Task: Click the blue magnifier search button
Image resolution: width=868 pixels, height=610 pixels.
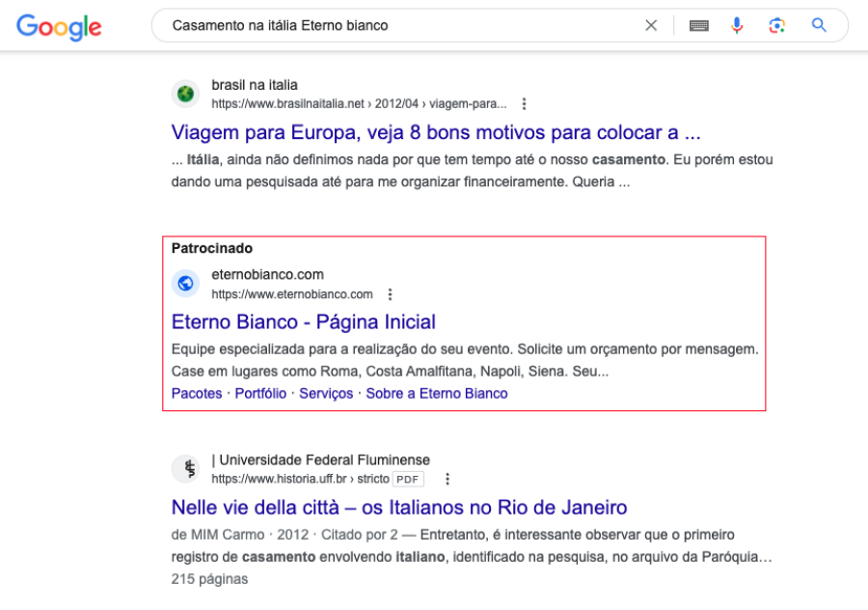Action: [819, 25]
